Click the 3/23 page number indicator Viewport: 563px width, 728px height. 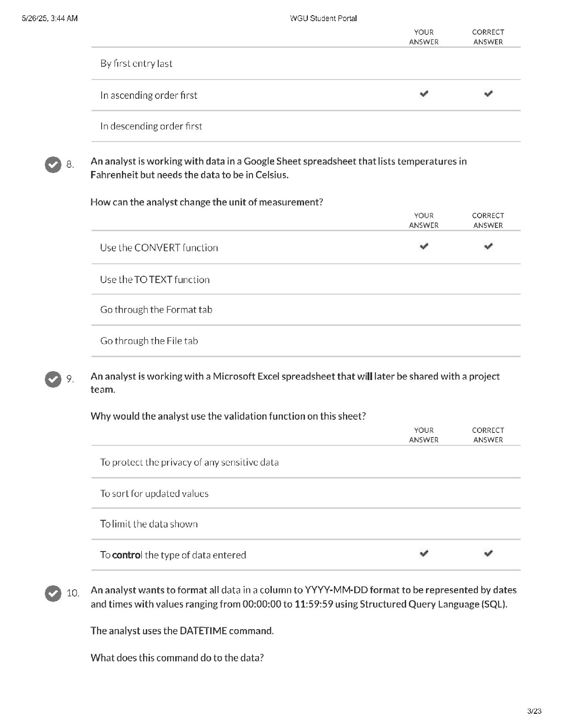tap(534, 711)
